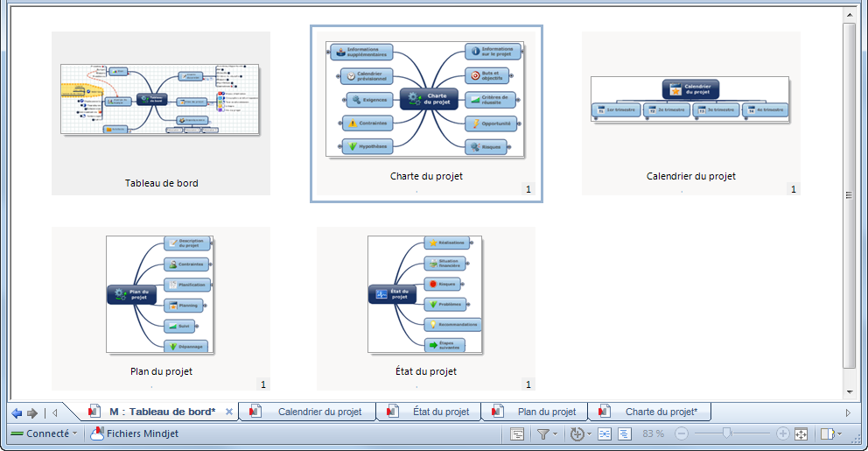The image size is (868, 451).
Task: Click the gray forward navigation arrow
Action: tap(32, 412)
